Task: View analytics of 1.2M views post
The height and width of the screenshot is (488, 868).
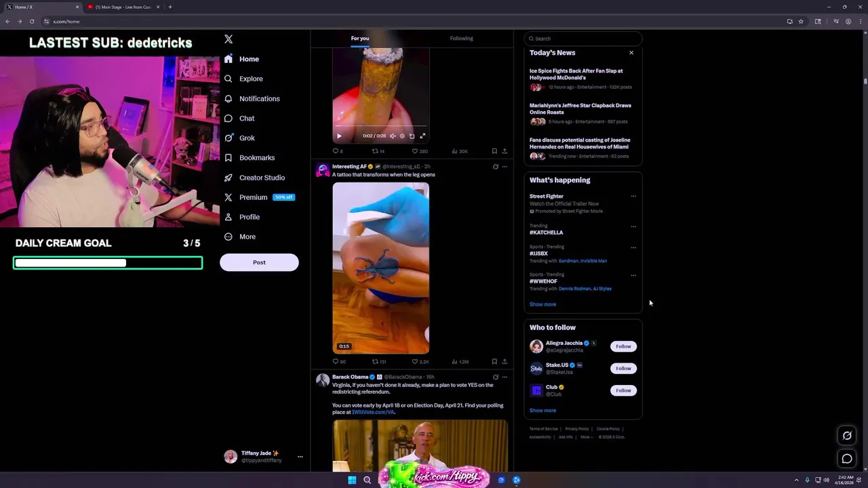Action: [x=460, y=361]
